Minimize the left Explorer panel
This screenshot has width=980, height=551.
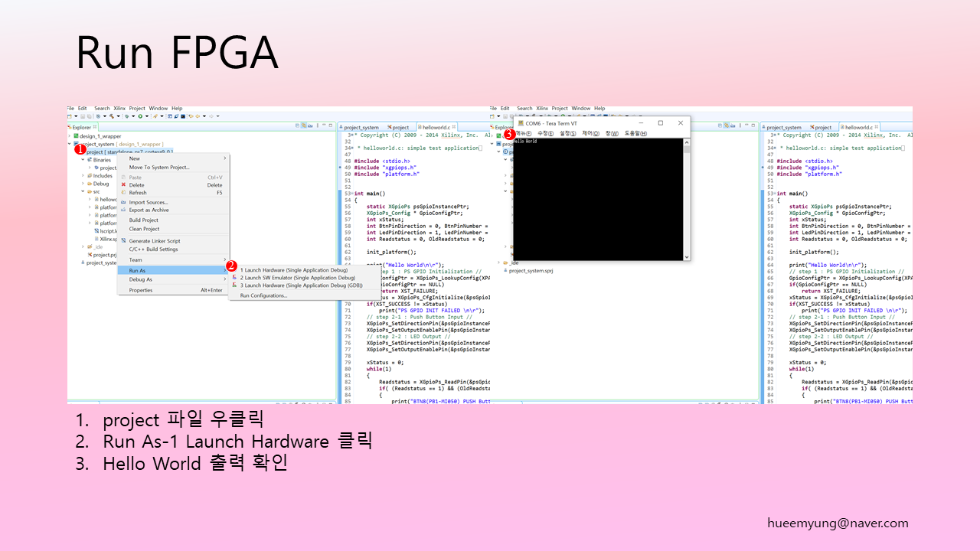coord(325,126)
